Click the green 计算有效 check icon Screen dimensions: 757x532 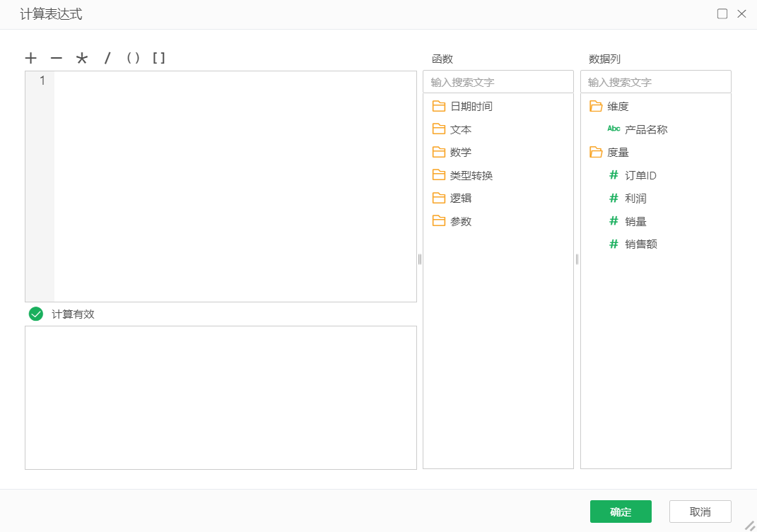36,314
